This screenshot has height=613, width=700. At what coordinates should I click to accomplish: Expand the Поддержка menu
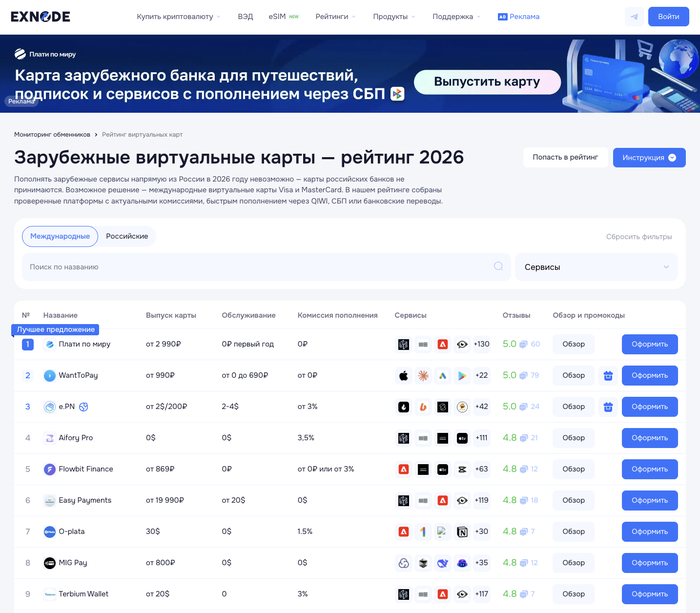pos(456,17)
